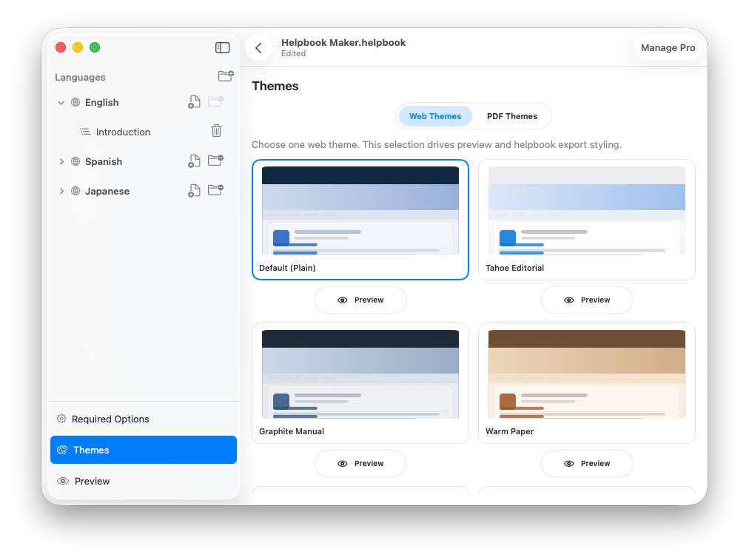Preview the Tahoe Editorial theme
Viewport: 749px width, 560px height.
coord(586,300)
